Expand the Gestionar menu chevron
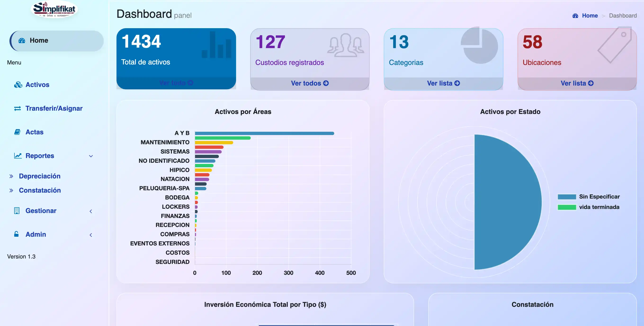 click(x=91, y=211)
